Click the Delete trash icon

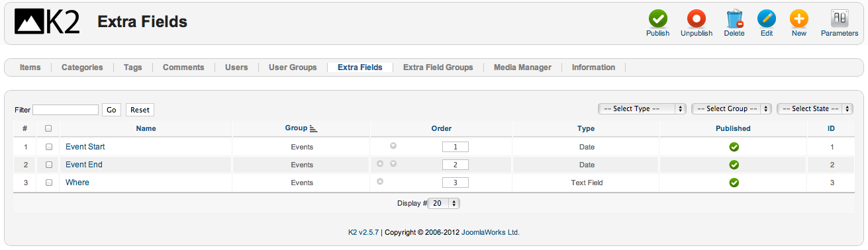pyautogui.click(x=734, y=19)
